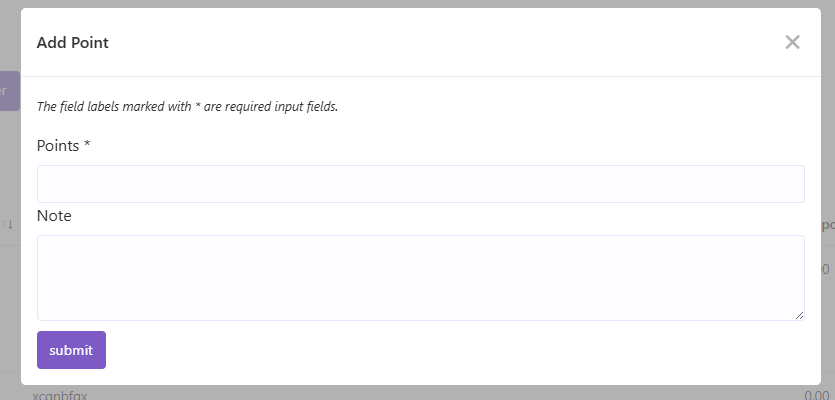Click the Add Point dialog title
835x400 pixels.
73,43
